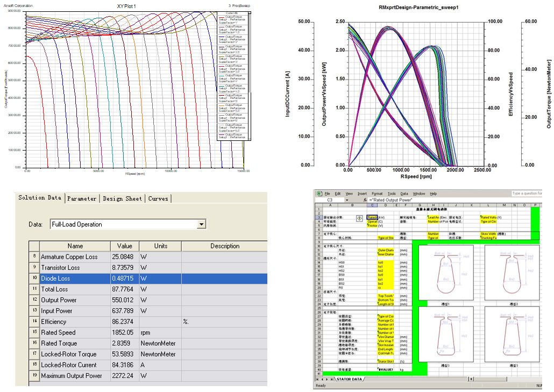
Task: Click the Type a question for help box
Action: click(527, 194)
